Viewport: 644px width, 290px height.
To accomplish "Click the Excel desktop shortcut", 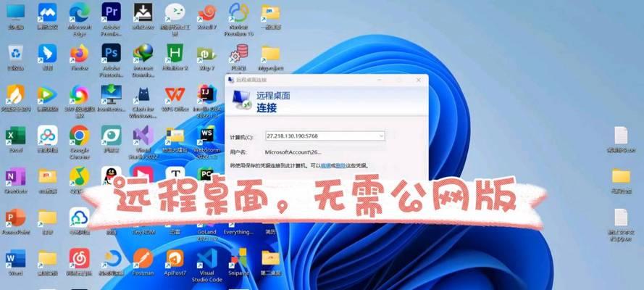I will [15, 136].
